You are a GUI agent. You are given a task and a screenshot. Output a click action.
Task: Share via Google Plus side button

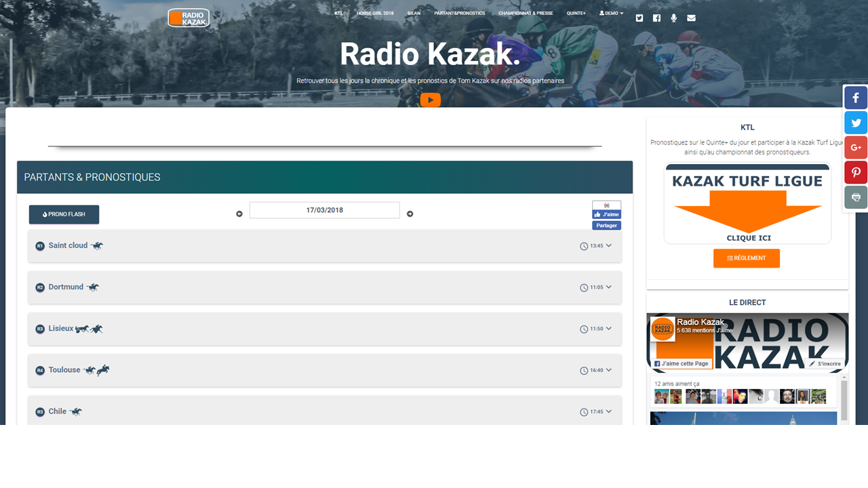point(856,147)
